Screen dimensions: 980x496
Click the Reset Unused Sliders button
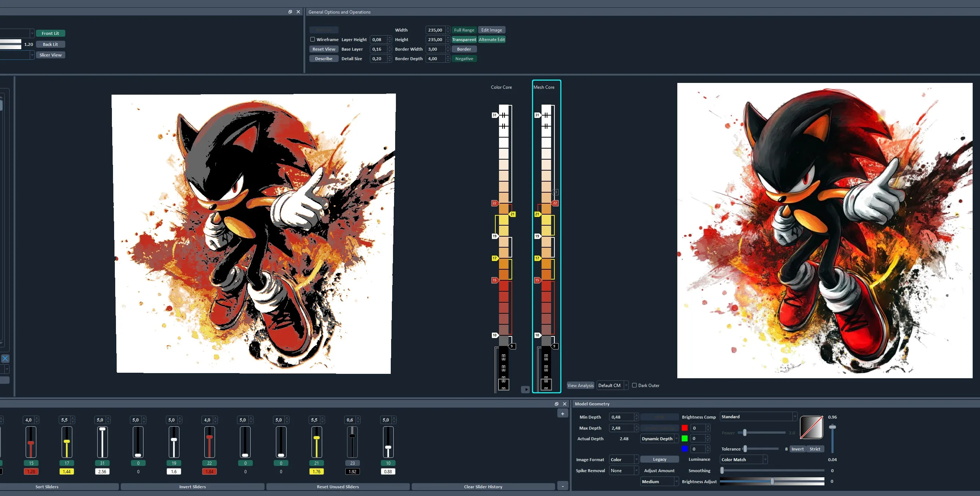338,486
